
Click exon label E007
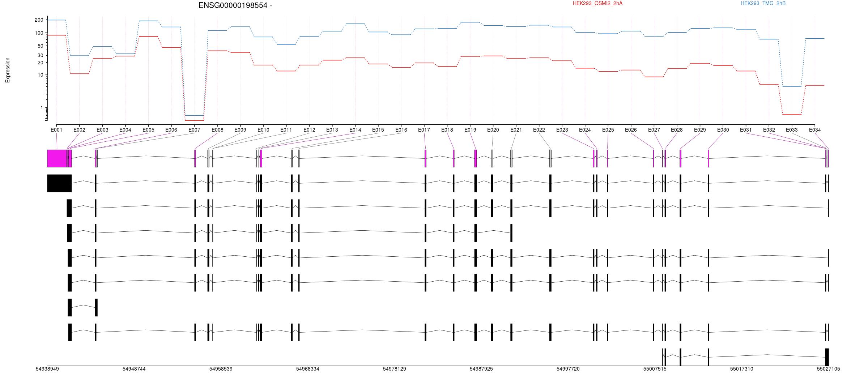pos(194,130)
